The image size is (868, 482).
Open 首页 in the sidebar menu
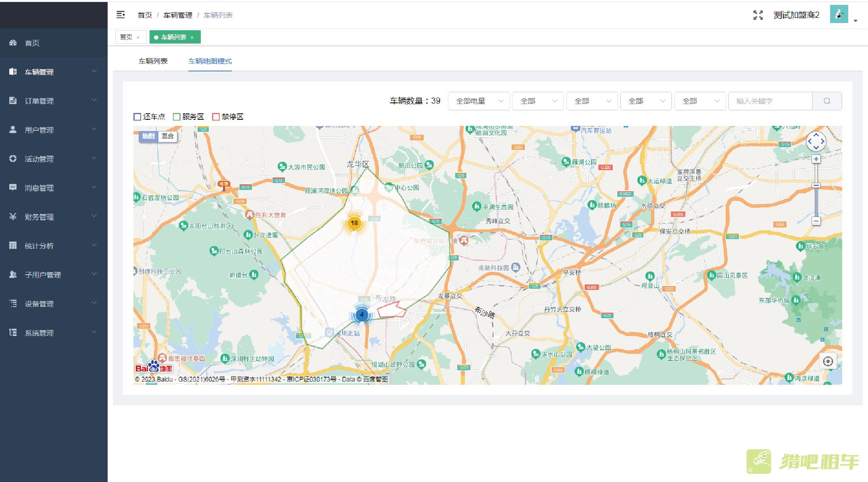tap(54, 43)
